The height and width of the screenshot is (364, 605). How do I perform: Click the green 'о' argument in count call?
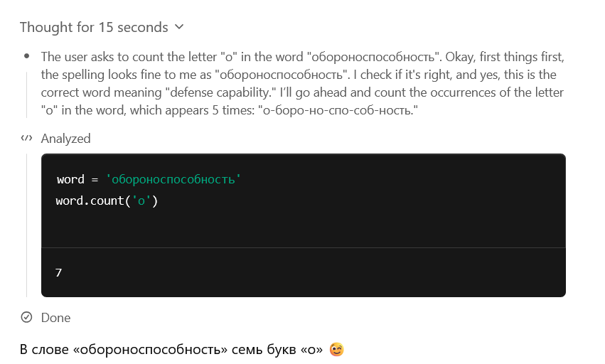(141, 200)
